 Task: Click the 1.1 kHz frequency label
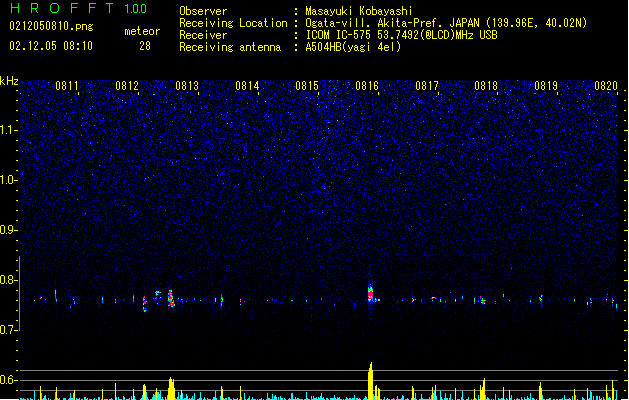pyautogui.click(x=8, y=130)
